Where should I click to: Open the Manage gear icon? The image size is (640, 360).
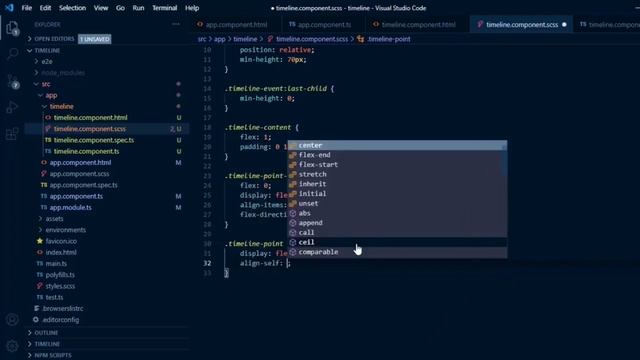pos(12,346)
